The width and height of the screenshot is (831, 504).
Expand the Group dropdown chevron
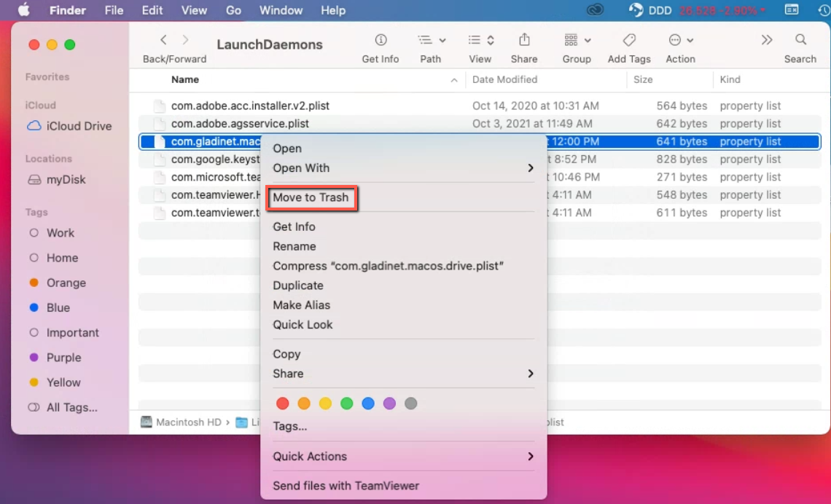coord(588,40)
